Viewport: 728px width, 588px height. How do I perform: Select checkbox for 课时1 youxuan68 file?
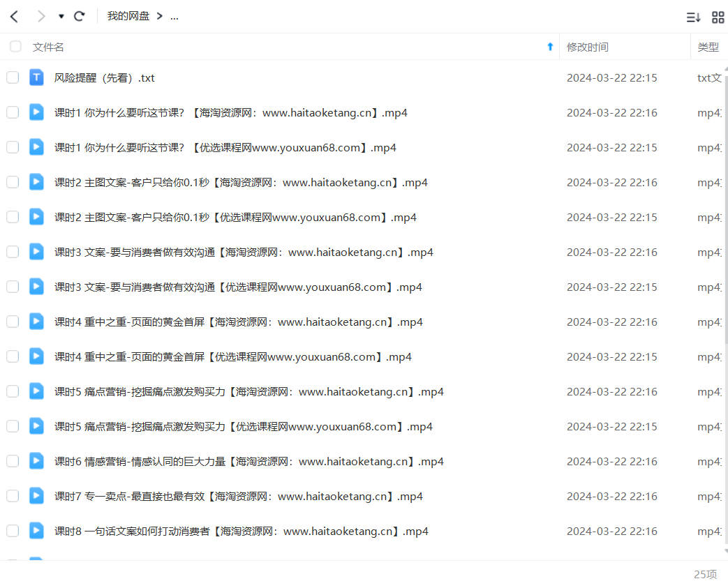point(13,146)
